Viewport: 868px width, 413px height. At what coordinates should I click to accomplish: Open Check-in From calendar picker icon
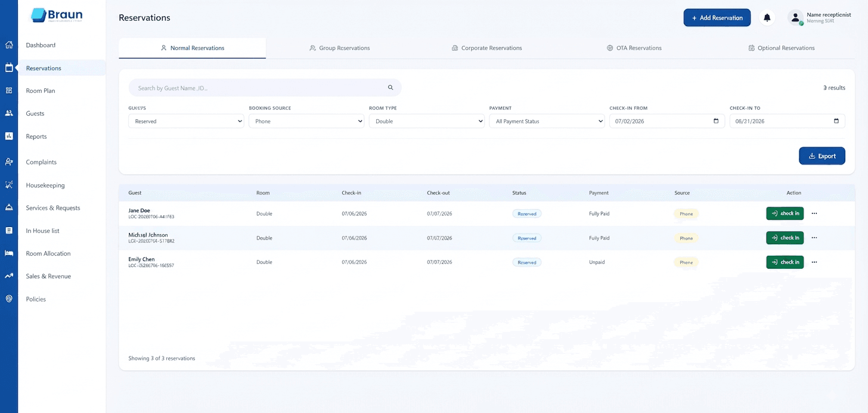point(716,121)
